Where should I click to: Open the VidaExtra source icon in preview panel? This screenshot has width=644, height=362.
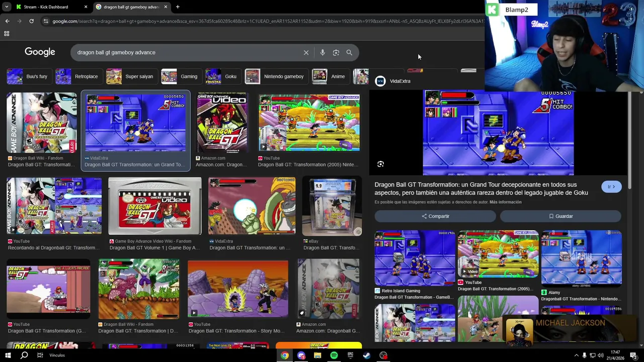tap(380, 81)
